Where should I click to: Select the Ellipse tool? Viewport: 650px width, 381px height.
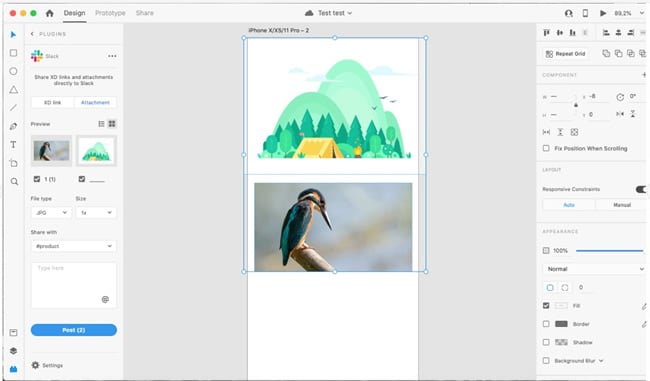[x=13, y=71]
